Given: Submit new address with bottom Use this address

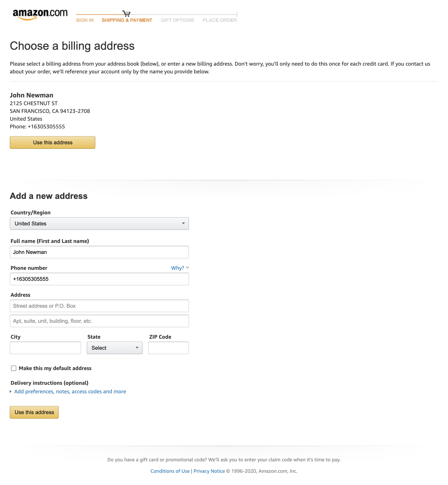Looking at the screenshot, I should point(34,412).
